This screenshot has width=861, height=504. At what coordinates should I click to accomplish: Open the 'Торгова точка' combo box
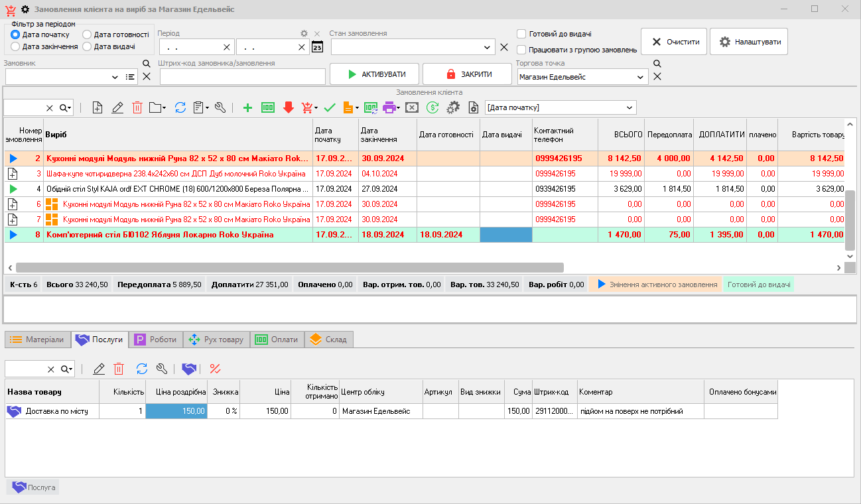(641, 77)
